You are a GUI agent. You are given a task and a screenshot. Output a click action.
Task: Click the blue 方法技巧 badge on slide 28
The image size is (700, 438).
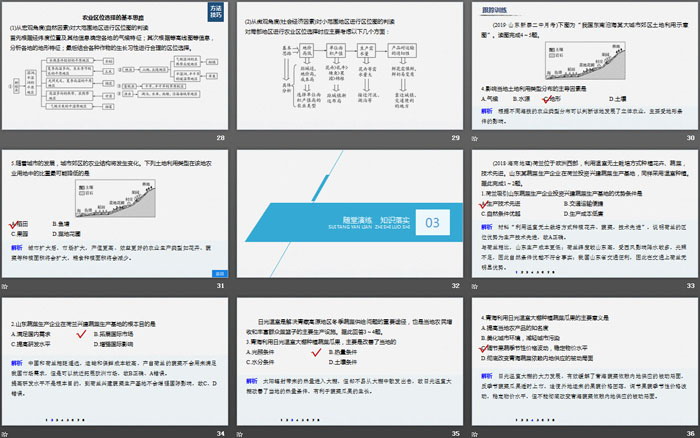point(216,12)
